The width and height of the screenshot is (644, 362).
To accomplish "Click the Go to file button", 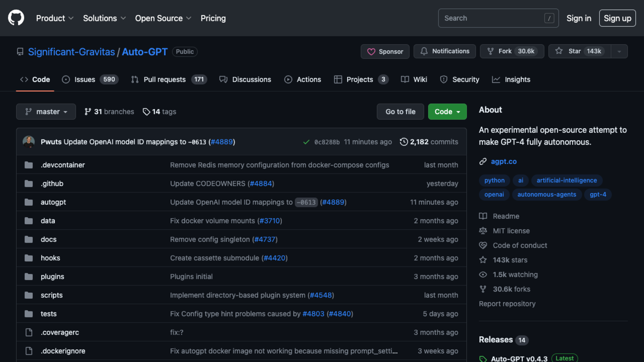I will pyautogui.click(x=400, y=112).
